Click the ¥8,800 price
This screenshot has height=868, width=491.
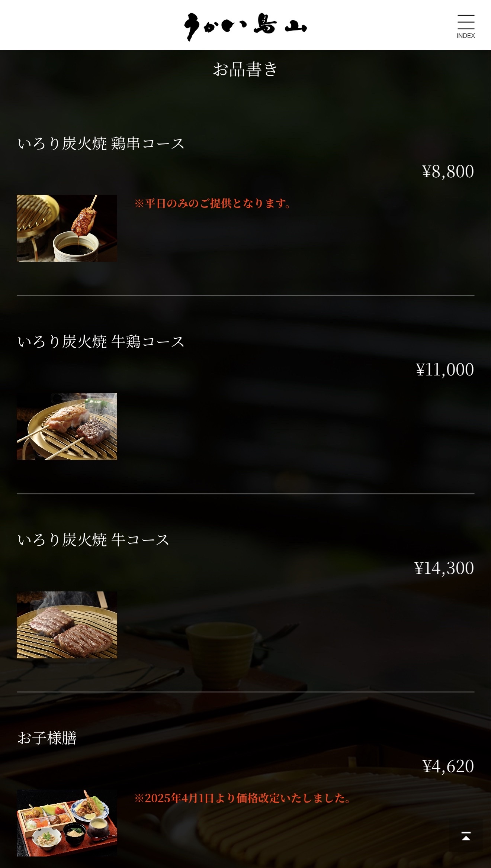point(448,171)
